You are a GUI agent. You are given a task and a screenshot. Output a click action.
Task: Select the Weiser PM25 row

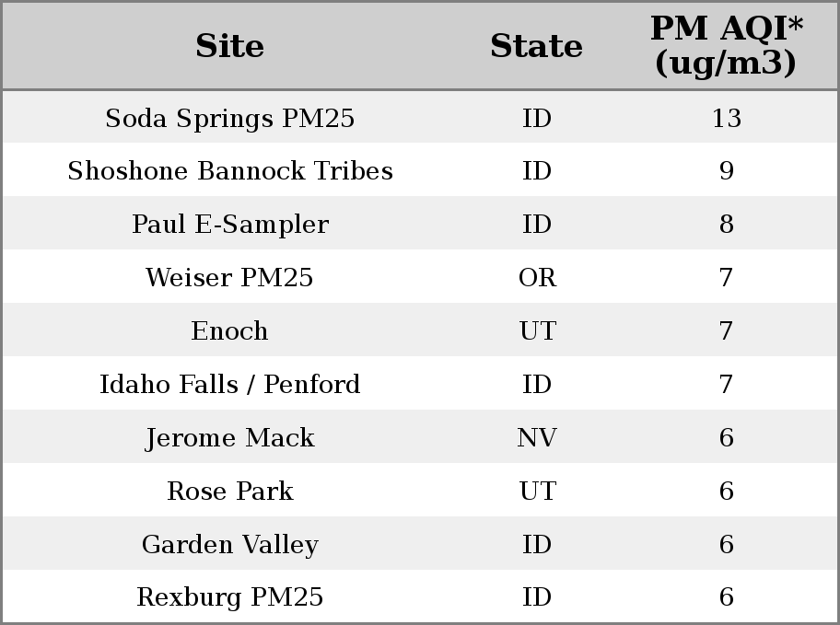(x=420, y=277)
